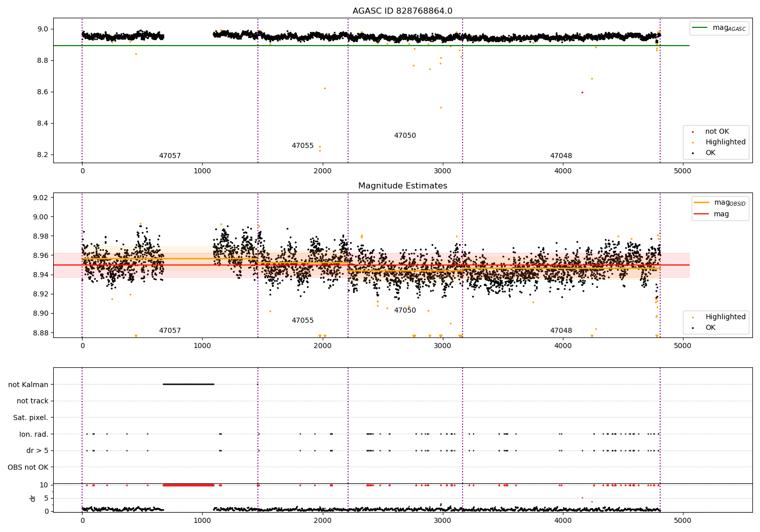The height and width of the screenshot is (532, 760).
Task: Click OBSID label 47057 in Magnitude Estimates plot
Action: (x=170, y=331)
